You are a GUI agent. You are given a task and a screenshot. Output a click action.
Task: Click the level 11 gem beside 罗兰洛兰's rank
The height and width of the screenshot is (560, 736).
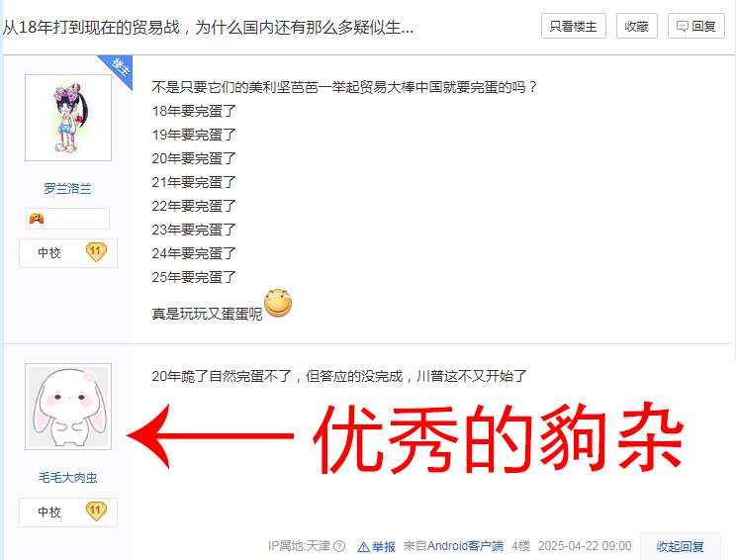(x=96, y=252)
